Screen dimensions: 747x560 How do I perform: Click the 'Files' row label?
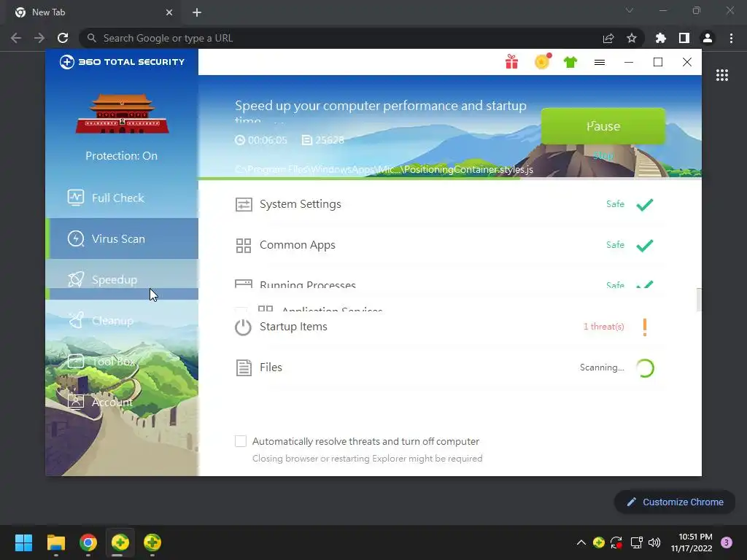click(271, 367)
